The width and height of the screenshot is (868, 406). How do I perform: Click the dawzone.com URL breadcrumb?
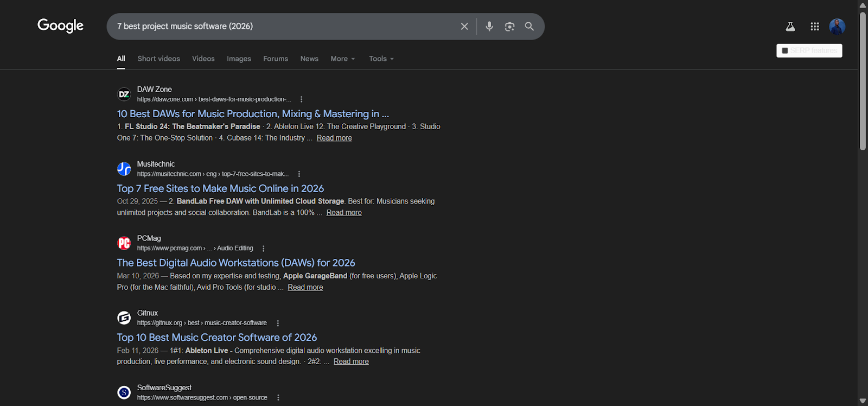pos(214,99)
